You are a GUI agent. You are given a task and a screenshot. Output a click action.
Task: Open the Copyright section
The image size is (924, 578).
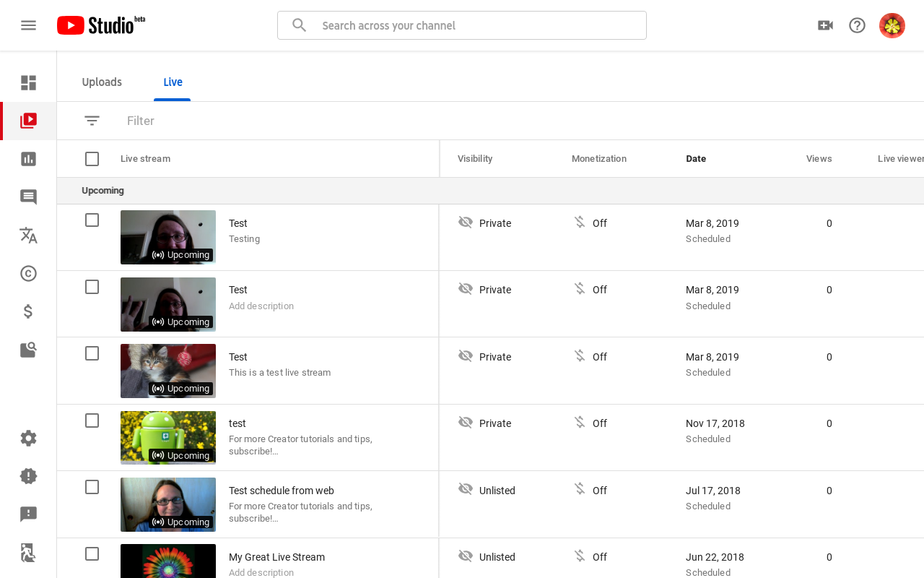tap(29, 273)
